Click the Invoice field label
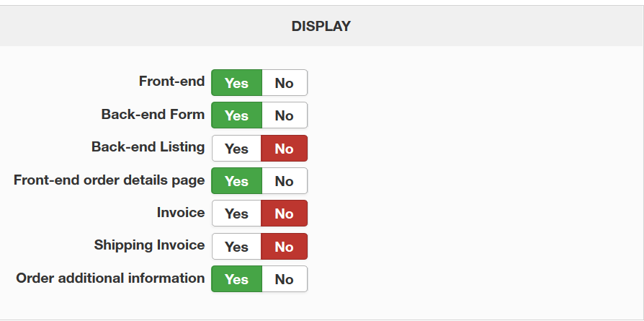This screenshot has width=644, height=321. 180,213
